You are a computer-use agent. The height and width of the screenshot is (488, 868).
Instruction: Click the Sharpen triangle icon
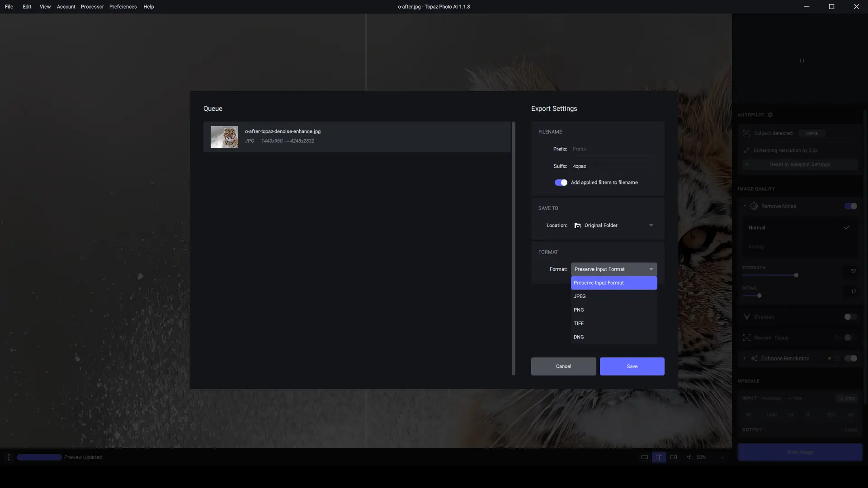747,317
